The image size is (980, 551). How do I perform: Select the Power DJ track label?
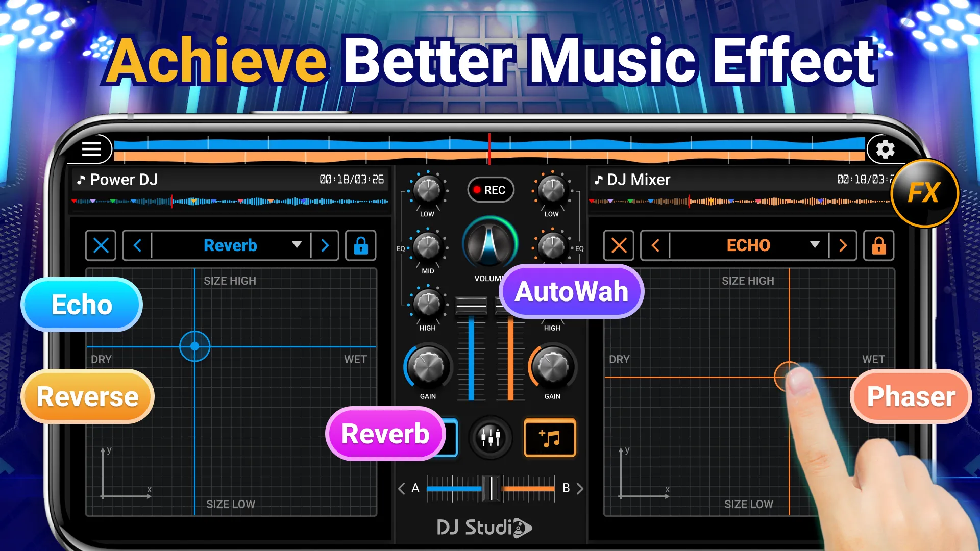128,180
